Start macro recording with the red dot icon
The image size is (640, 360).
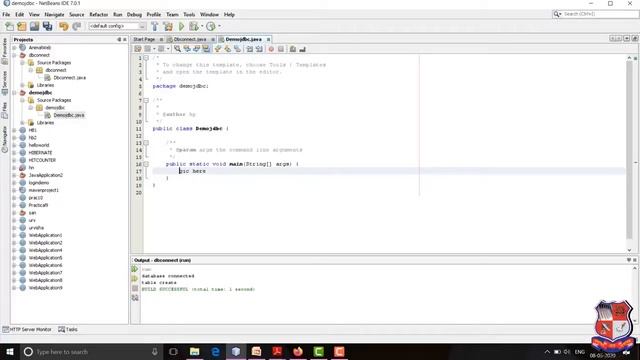271,49
